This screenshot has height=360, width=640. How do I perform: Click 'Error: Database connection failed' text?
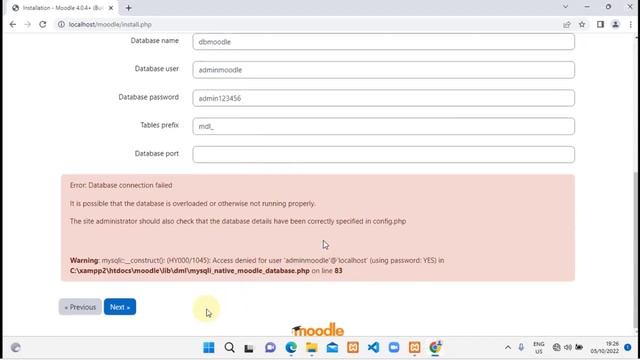click(121, 185)
